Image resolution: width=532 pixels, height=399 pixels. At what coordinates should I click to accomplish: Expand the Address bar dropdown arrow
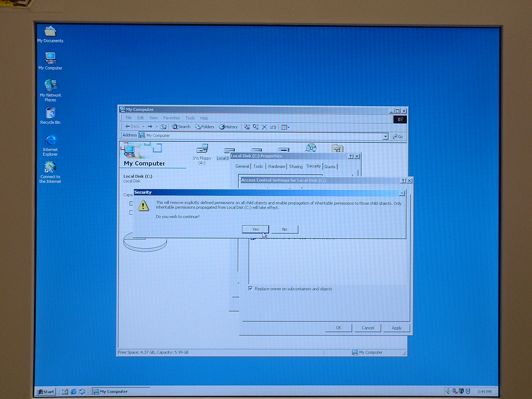[385, 136]
